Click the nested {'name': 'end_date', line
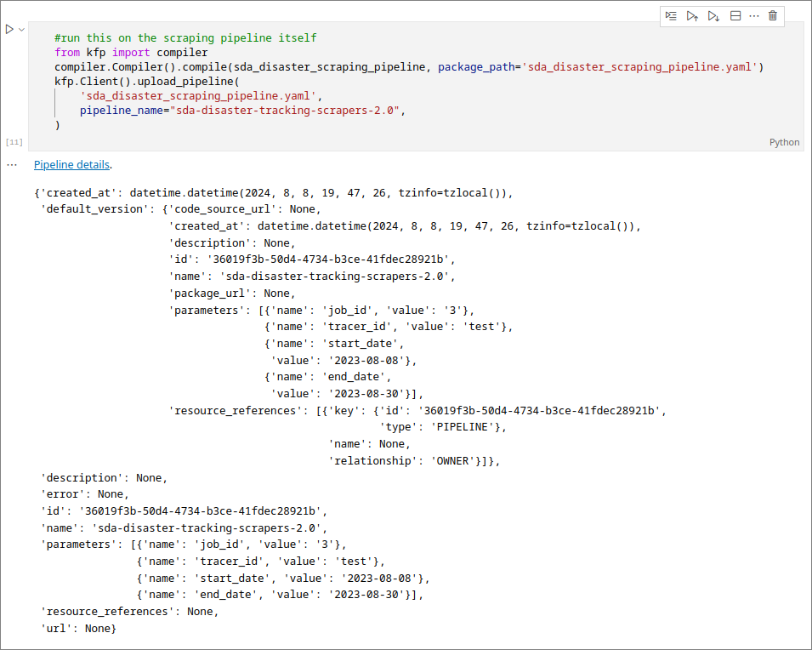 coord(328,377)
